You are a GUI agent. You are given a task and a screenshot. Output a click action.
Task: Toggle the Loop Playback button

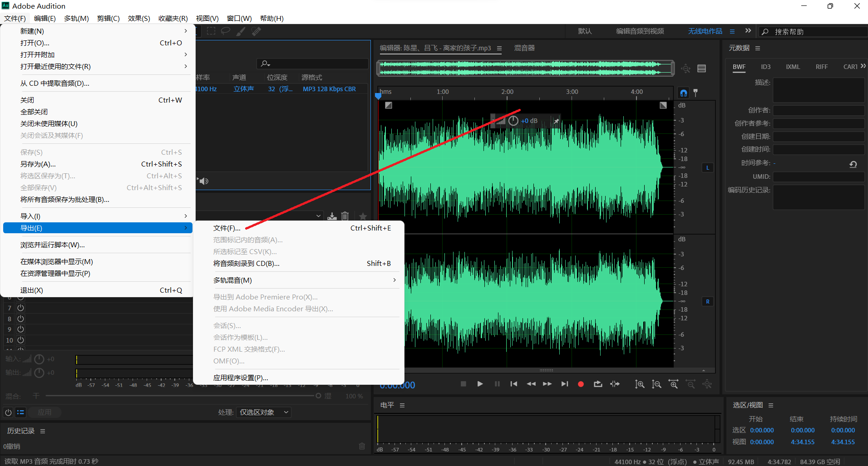[598, 384]
